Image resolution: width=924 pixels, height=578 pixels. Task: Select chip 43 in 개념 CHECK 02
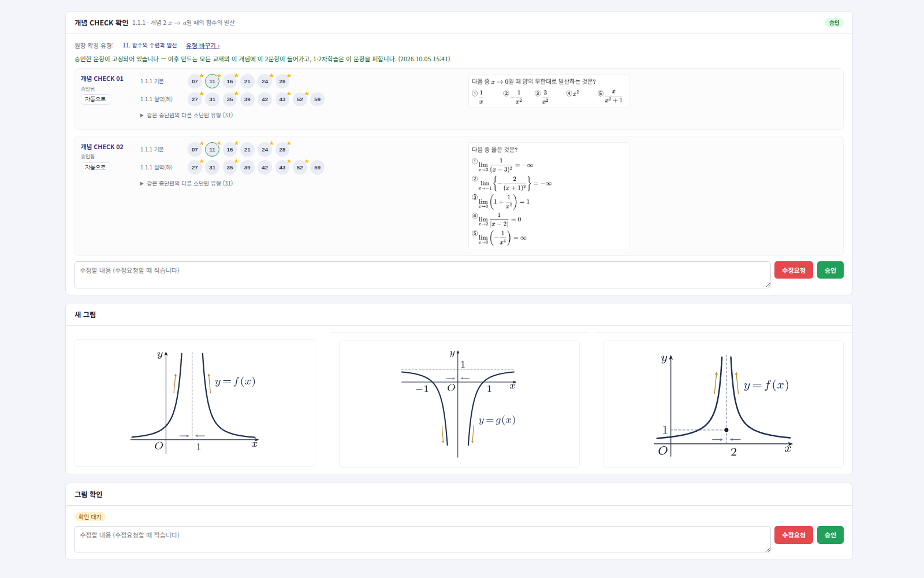(x=282, y=168)
